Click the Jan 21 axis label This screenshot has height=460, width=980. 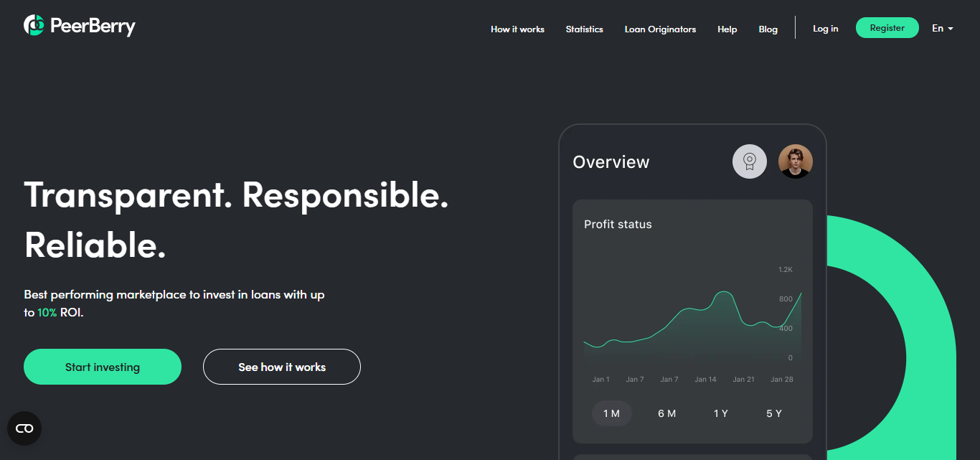pyautogui.click(x=743, y=379)
